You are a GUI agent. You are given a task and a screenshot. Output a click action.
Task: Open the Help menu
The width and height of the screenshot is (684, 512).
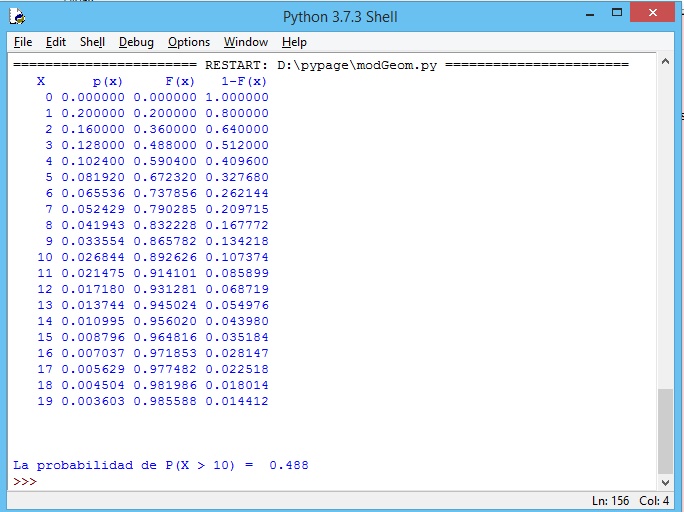[x=294, y=42]
